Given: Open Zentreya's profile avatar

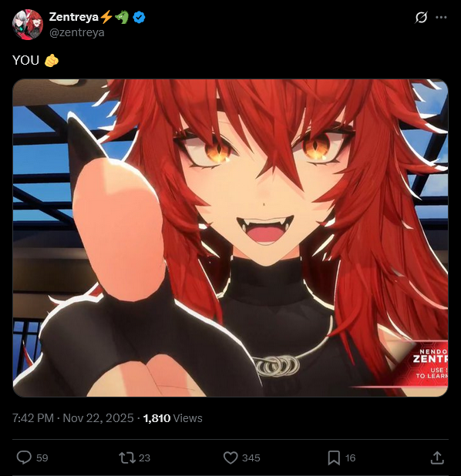Looking at the screenshot, I should tap(28, 25).
